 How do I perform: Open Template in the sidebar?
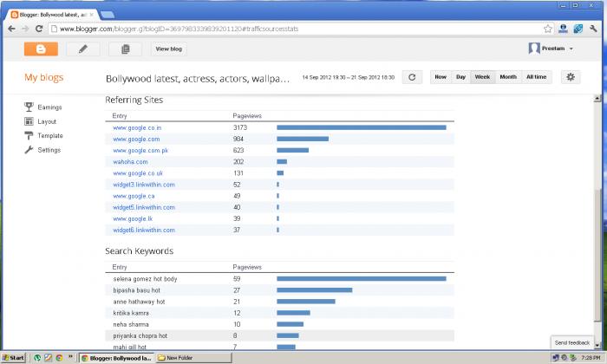point(50,136)
